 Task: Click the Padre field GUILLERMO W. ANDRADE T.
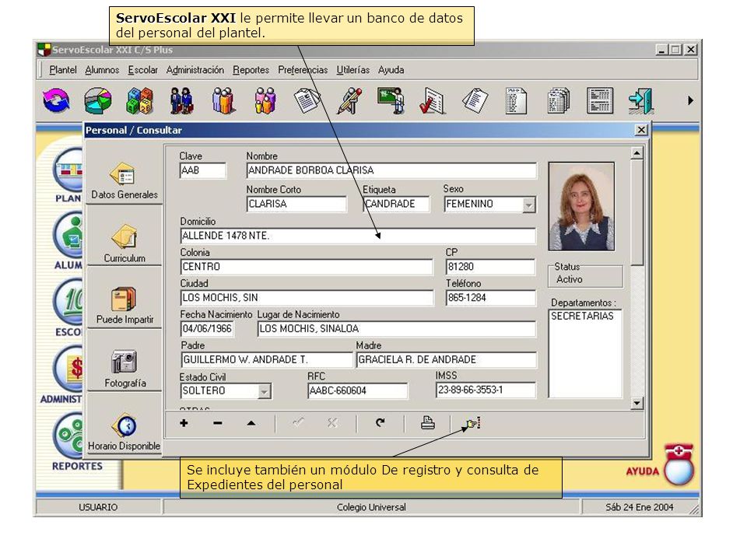[x=267, y=359]
